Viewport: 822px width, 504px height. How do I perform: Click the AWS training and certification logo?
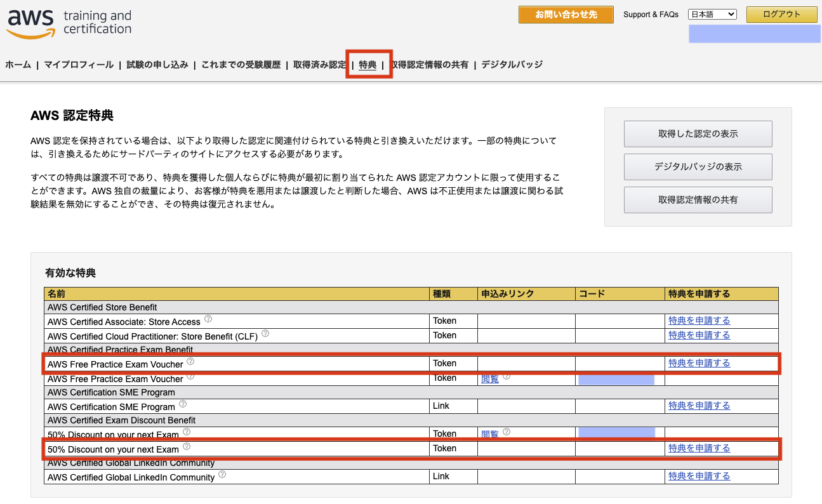click(69, 23)
